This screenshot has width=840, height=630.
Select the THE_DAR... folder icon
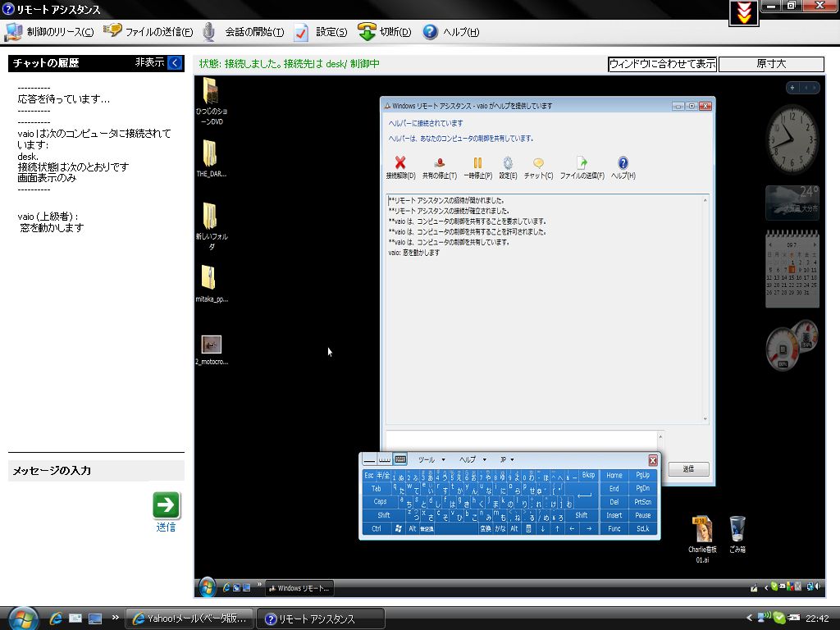(x=211, y=158)
